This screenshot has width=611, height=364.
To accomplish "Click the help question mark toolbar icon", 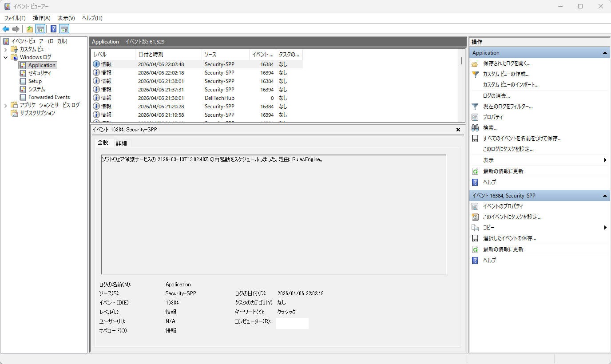I will tap(53, 29).
